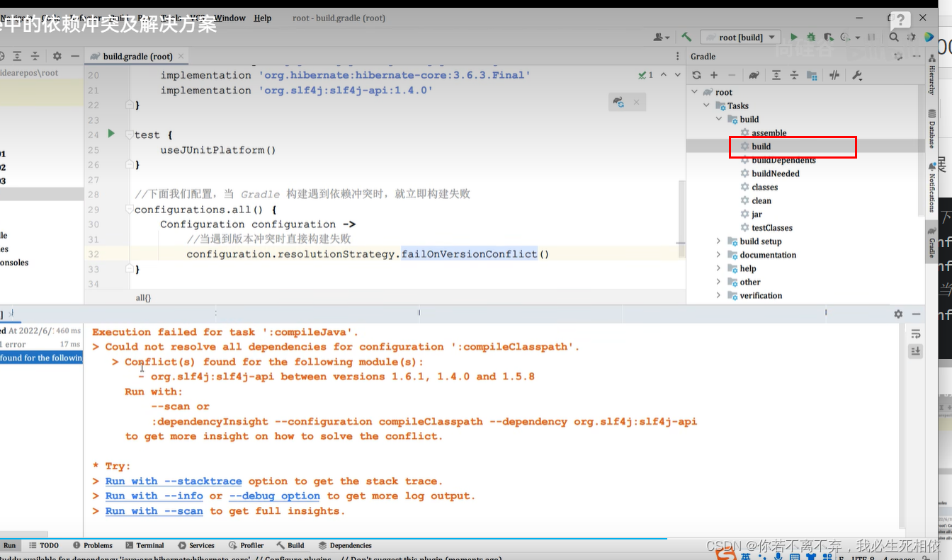Open the Dependencies tool window tab
952x560 pixels.
point(345,545)
